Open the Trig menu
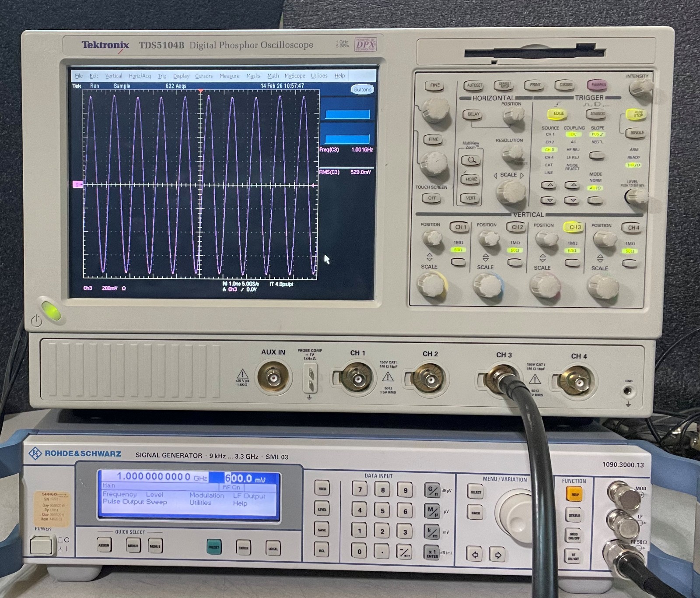The height and width of the screenshot is (598, 700). point(162,76)
